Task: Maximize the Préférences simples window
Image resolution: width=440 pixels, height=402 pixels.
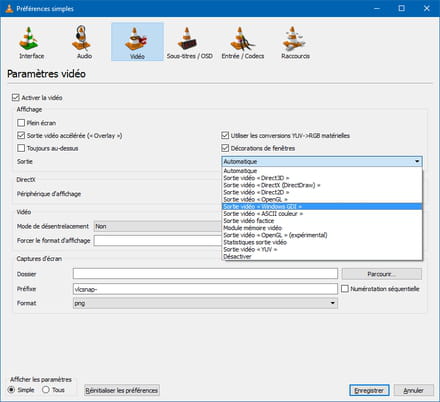Action: (x=402, y=8)
